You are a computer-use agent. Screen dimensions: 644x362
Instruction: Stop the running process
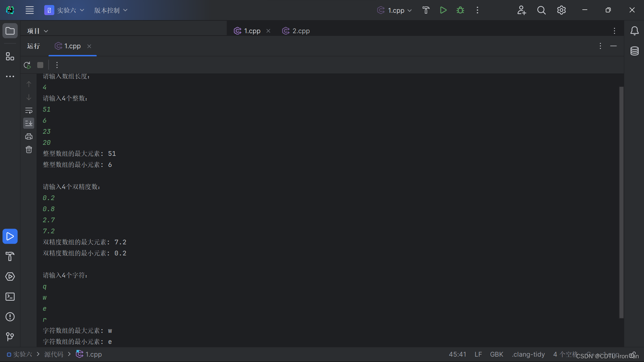pos(40,65)
